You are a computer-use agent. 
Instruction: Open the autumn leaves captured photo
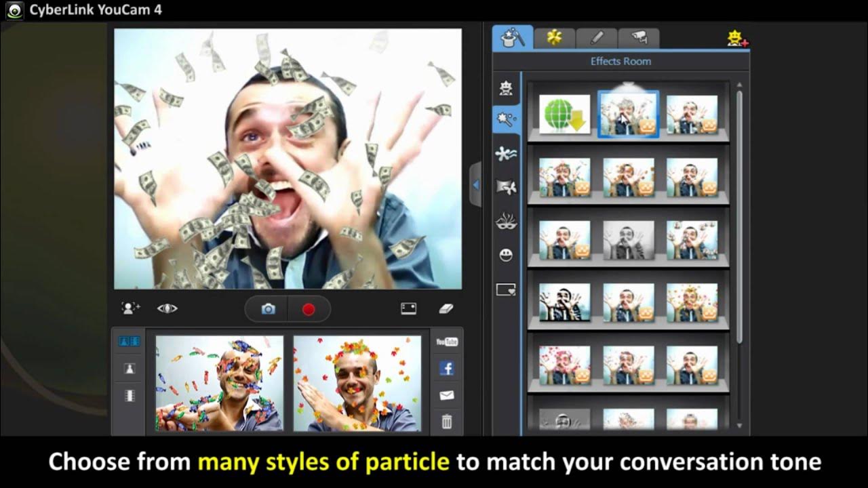tap(357, 383)
